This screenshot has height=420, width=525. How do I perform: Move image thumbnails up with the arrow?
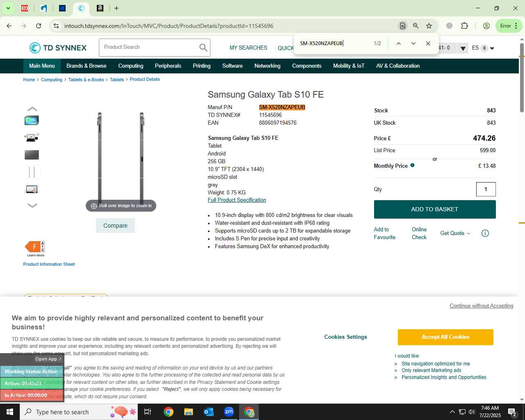point(32,109)
